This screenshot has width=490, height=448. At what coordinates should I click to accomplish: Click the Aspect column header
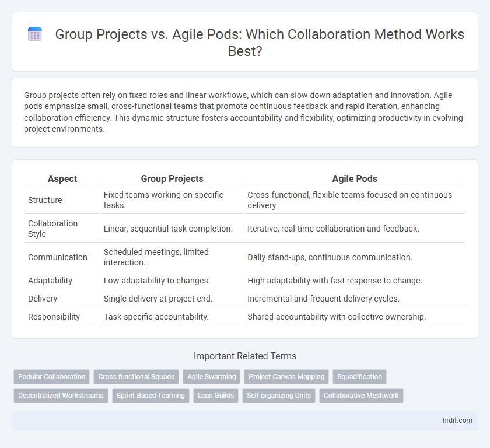[x=62, y=178]
